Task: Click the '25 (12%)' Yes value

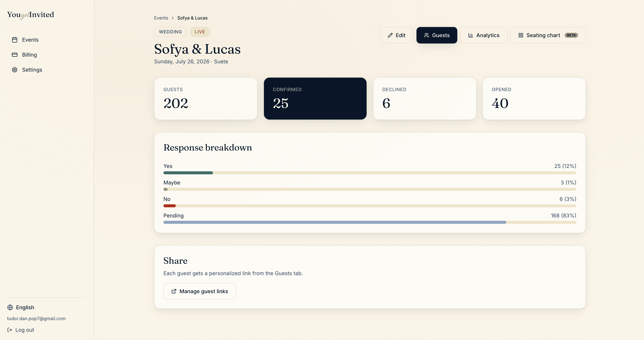Action: (x=565, y=166)
